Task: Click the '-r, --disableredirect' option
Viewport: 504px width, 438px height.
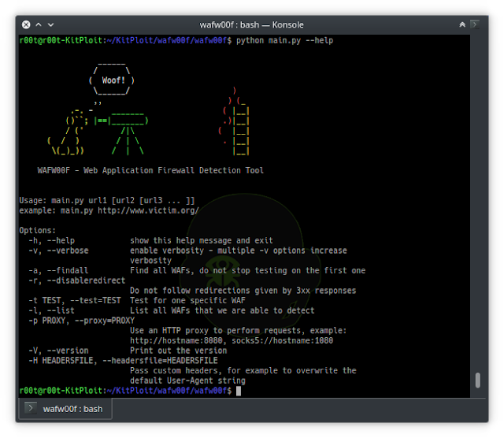Action: click(x=77, y=280)
